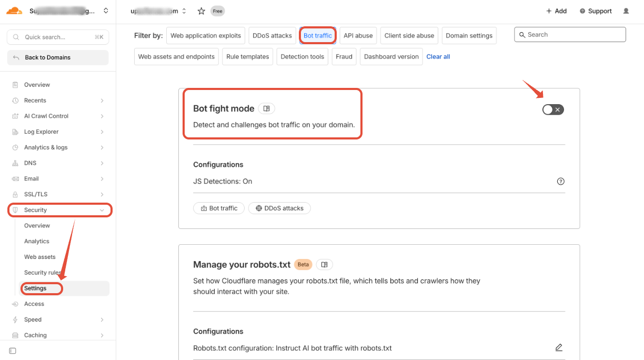
Task: Click the Log Explorer icon
Action: pos(15,132)
